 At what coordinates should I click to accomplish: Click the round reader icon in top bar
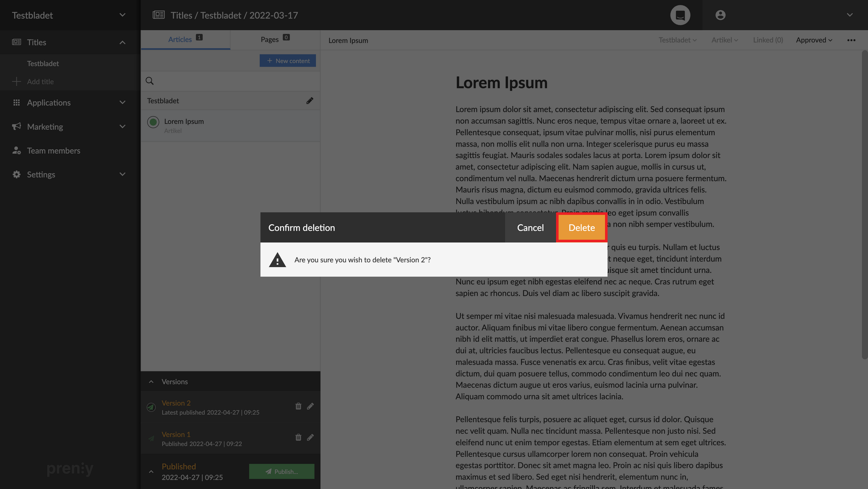pyautogui.click(x=680, y=15)
